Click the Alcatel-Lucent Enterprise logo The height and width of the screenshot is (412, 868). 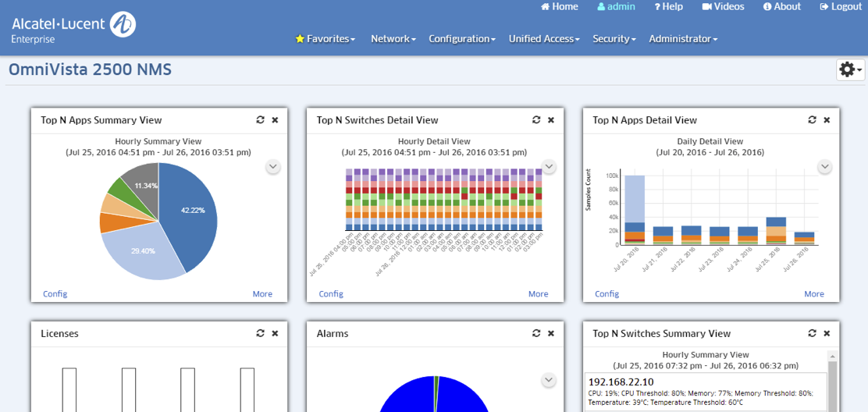73,27
